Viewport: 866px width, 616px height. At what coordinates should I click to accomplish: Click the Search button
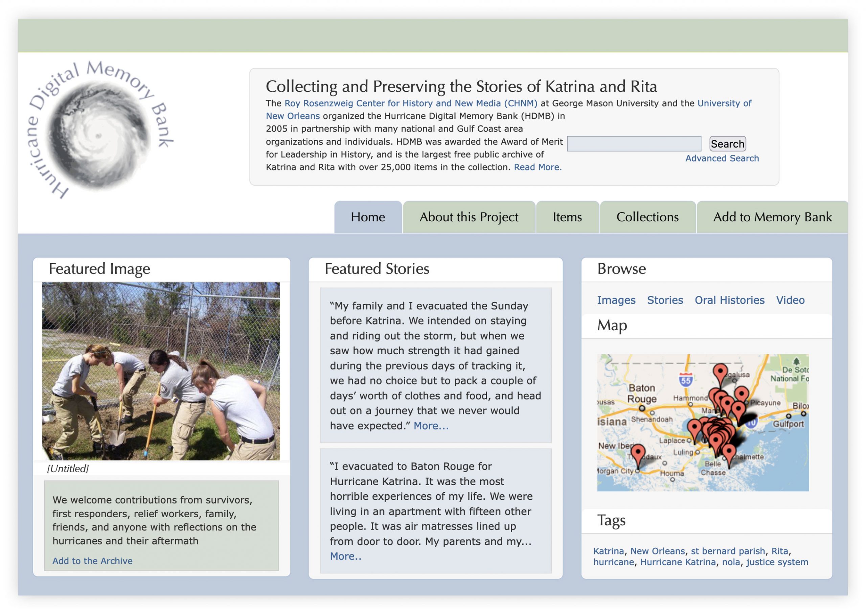[728, 144]
